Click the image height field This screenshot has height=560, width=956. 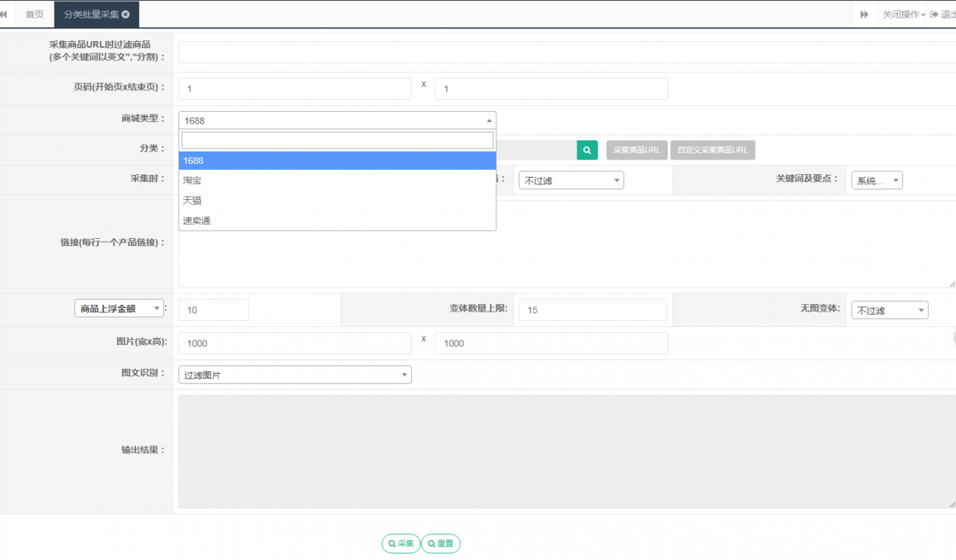[x=552, y=343]
